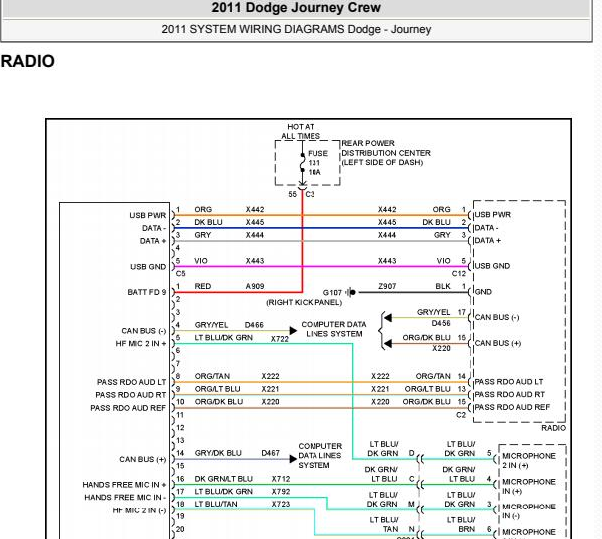Click the 'HOT AT ALL TIMES' label
The height and width of the screenshot is (539, 602).
click(x=301, y=131)
